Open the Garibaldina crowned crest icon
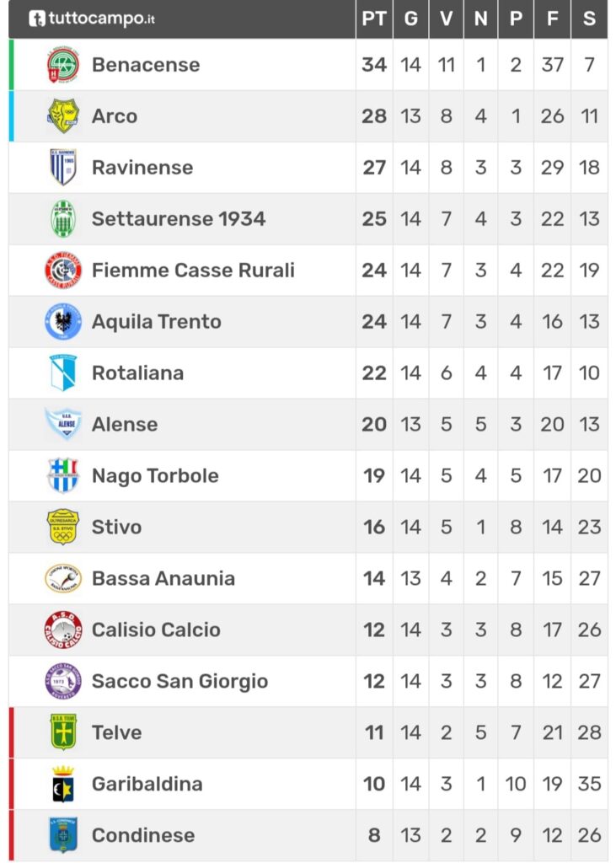Viewport: 616px width, 863px height. coord(62,784)
